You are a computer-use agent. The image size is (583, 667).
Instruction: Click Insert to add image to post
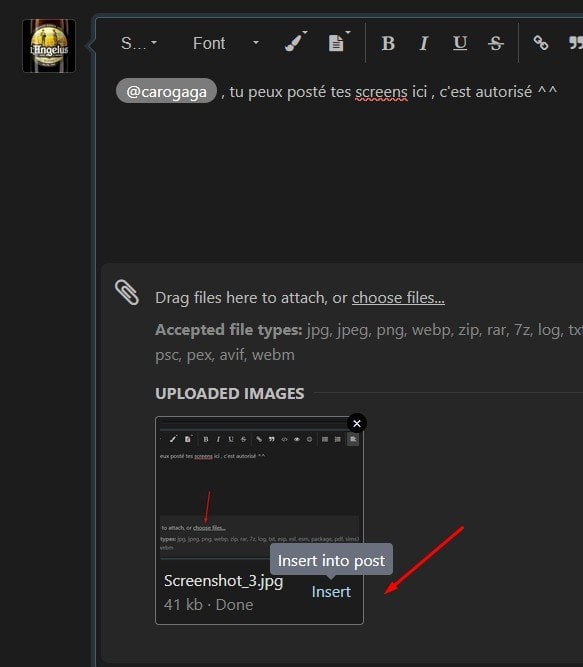tap(331, 592)
